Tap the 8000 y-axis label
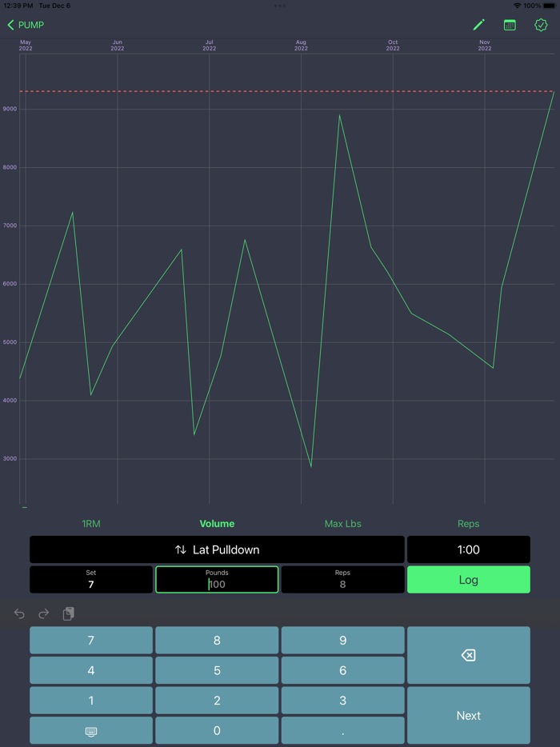 click(10, 167)
